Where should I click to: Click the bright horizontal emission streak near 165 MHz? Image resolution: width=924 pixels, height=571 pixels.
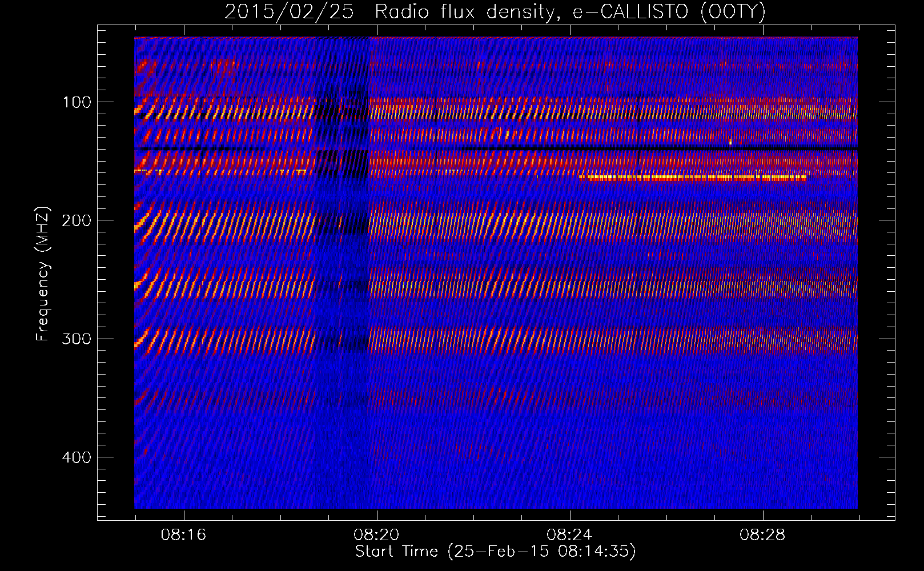(x=692, y=178)
